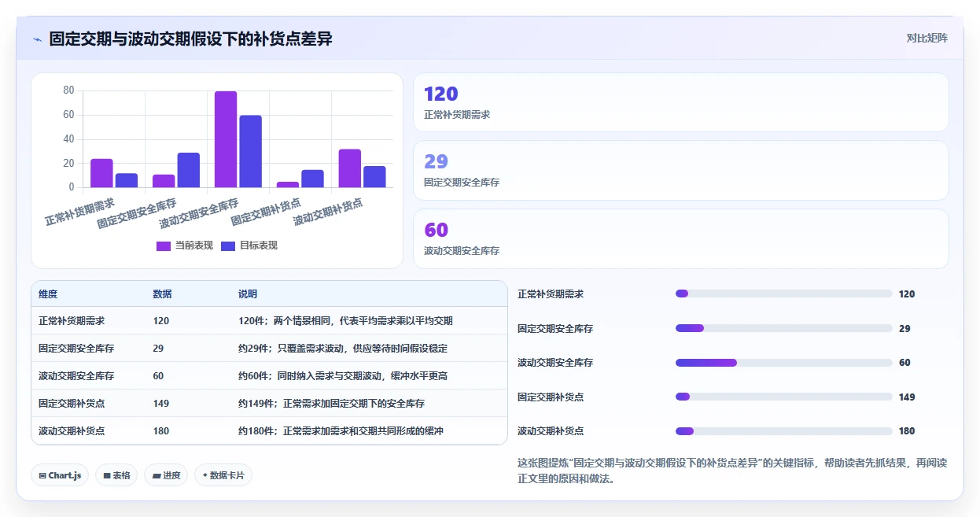
Task: Click the blue 目标表现 bar for 波动交期安全库存
Action: (x=251, y=151)
